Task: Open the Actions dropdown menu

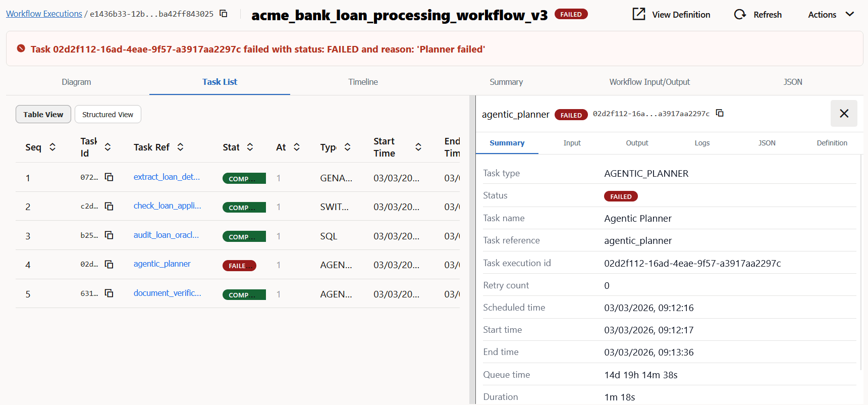Action: click(831, 15)
